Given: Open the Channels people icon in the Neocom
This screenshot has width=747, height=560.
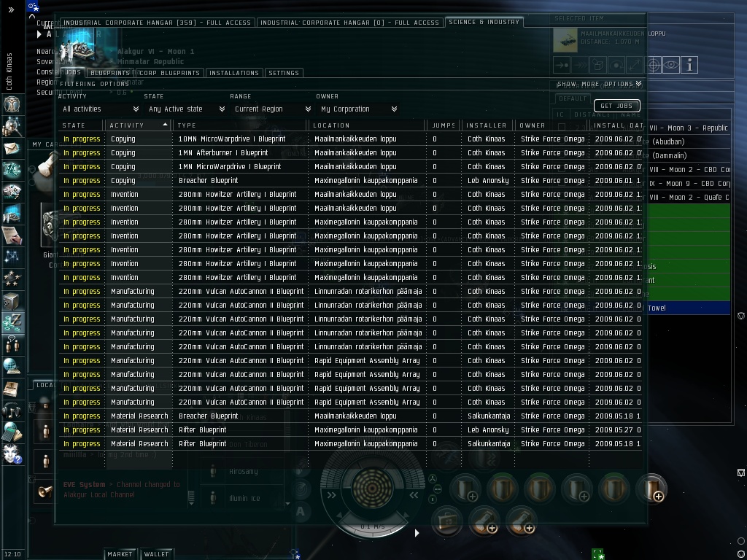Looking at the screenshot, I should coord(12,345).
